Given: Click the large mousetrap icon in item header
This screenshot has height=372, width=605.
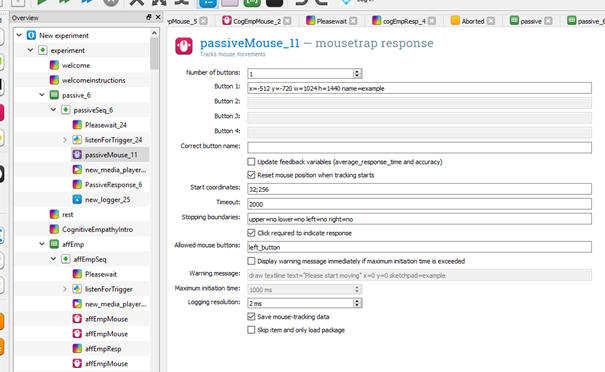Looking at the screenshot, I should [x=184, y=46].
